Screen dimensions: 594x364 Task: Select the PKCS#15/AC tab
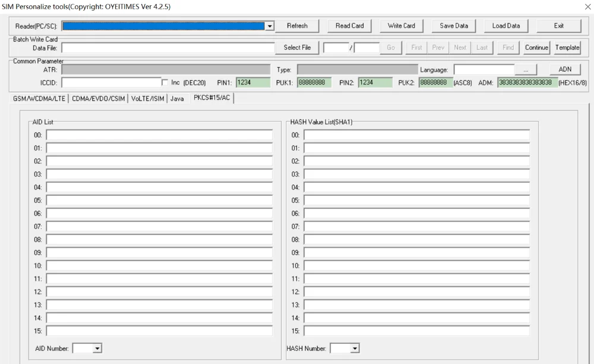212,98
